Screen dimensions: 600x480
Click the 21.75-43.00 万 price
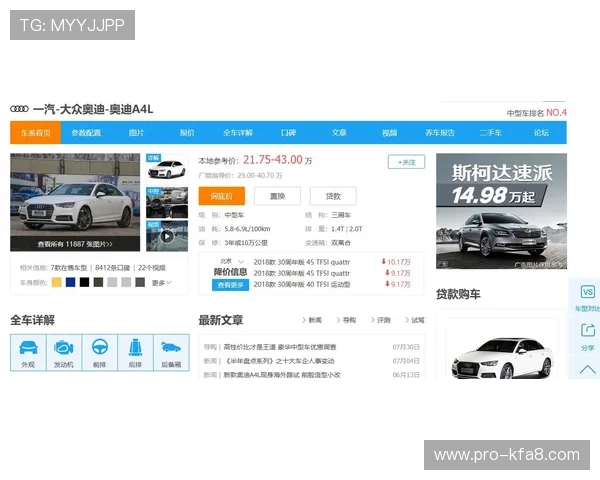click(278, 160)
